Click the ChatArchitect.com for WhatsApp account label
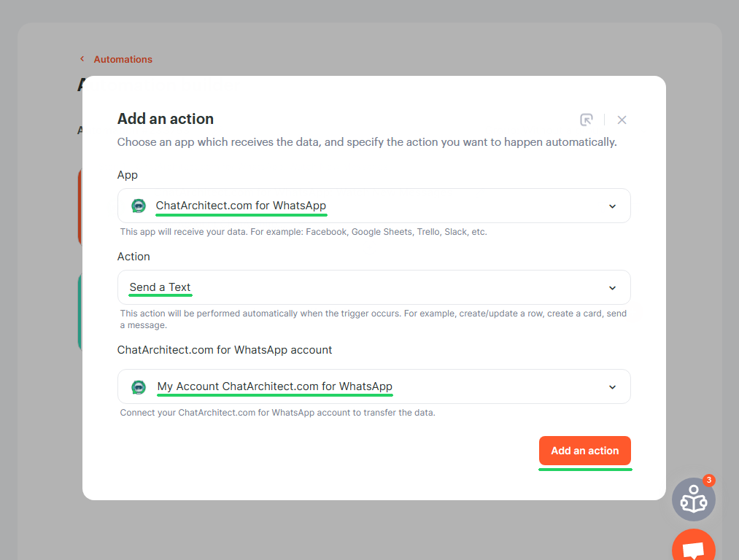The height and width of the screenshot is (560, 739). pos(225,350)
